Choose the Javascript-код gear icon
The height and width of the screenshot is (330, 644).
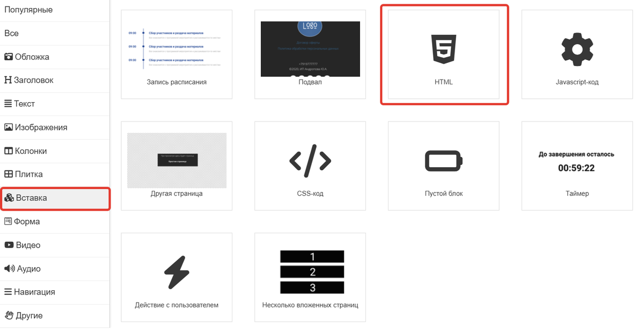[x=577, y=49]
